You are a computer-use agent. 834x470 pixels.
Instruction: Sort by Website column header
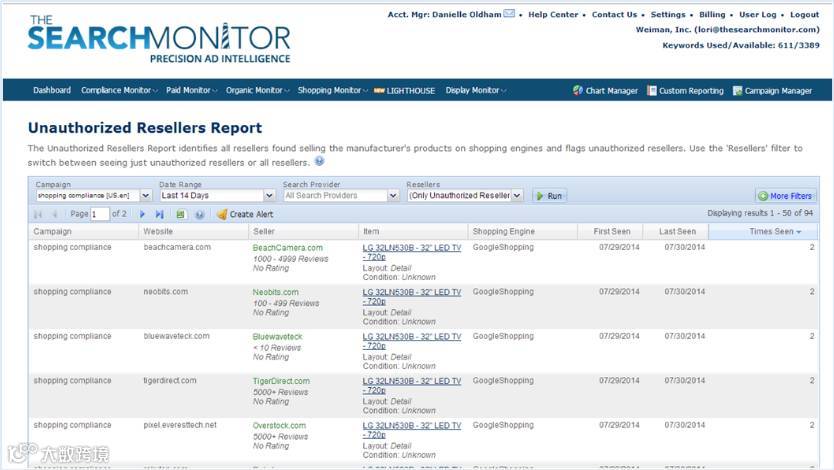[194, 231]
